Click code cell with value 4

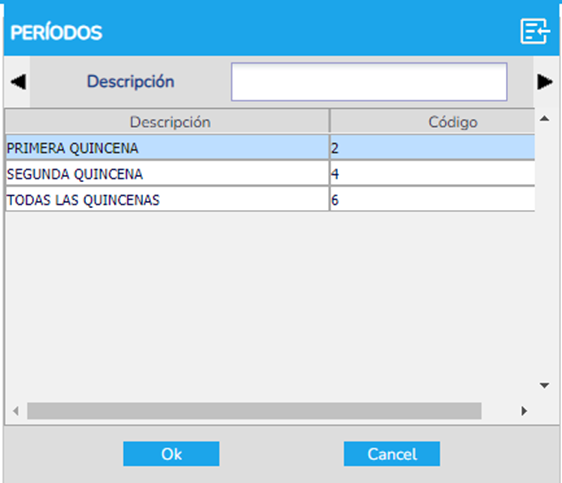click(x=432, y=173)
